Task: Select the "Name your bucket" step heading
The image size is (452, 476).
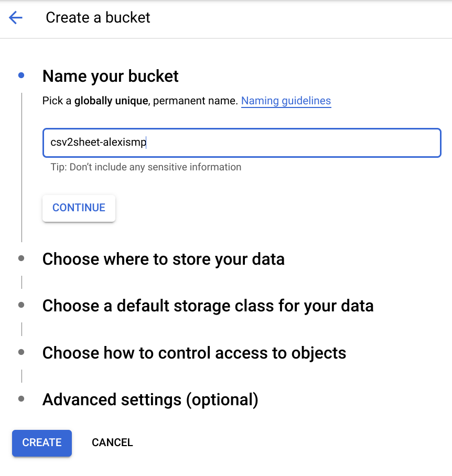Action: [x=110, y=76]
